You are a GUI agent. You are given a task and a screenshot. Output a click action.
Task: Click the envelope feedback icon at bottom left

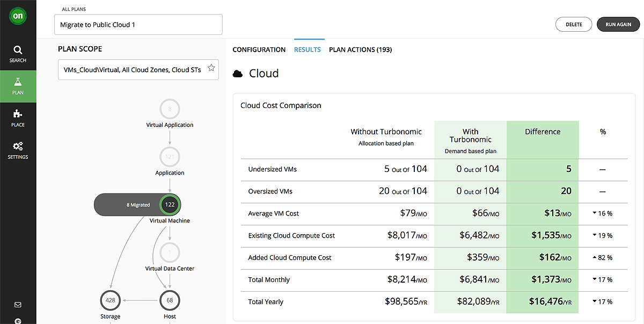[x=18, y=304]
